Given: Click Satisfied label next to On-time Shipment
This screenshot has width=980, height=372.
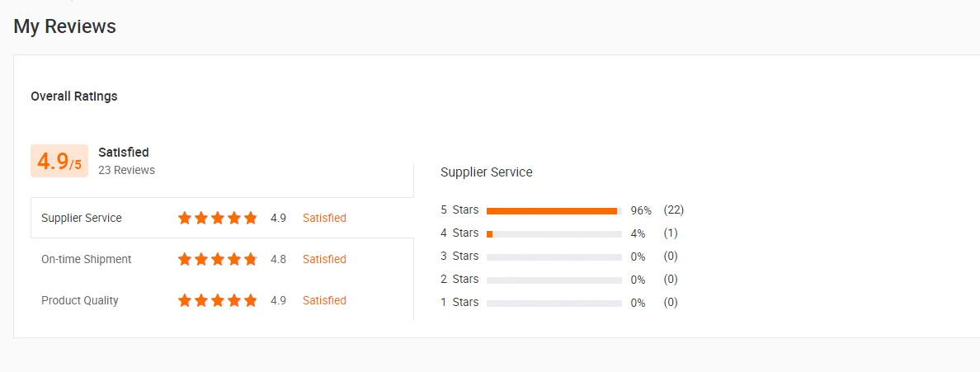Looking at the screenshot, I should (324, 259).
